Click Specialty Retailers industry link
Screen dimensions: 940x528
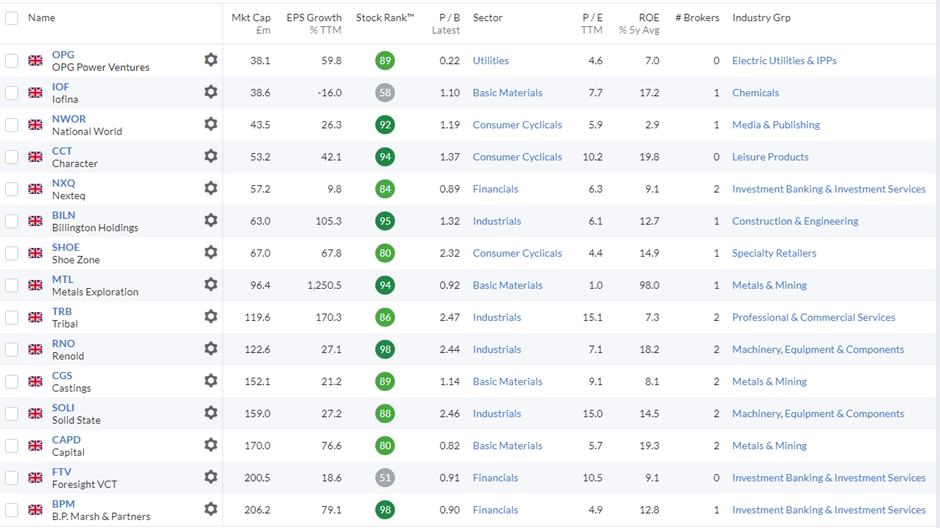[774, 253]
